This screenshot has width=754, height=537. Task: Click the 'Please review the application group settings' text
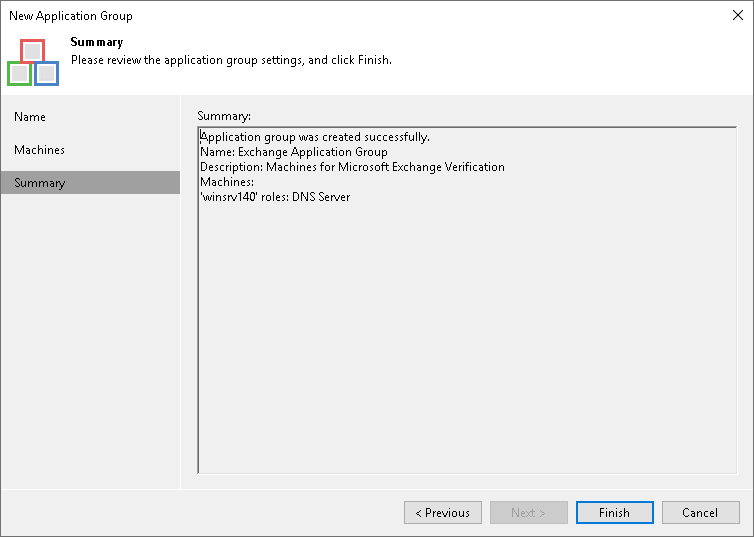pyautogui.click(x=231, y=60)
